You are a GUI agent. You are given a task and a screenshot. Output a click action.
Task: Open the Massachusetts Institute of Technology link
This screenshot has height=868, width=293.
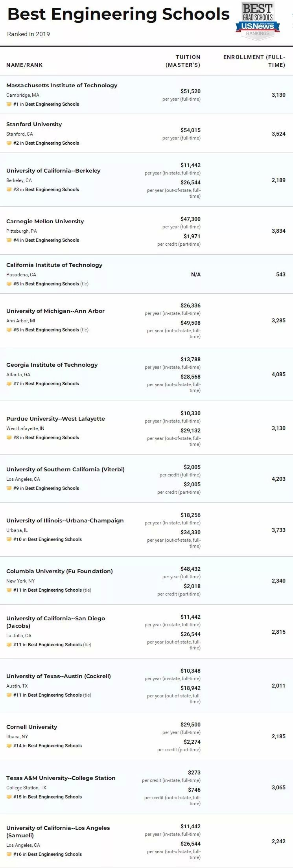click(x=62, y=85)
